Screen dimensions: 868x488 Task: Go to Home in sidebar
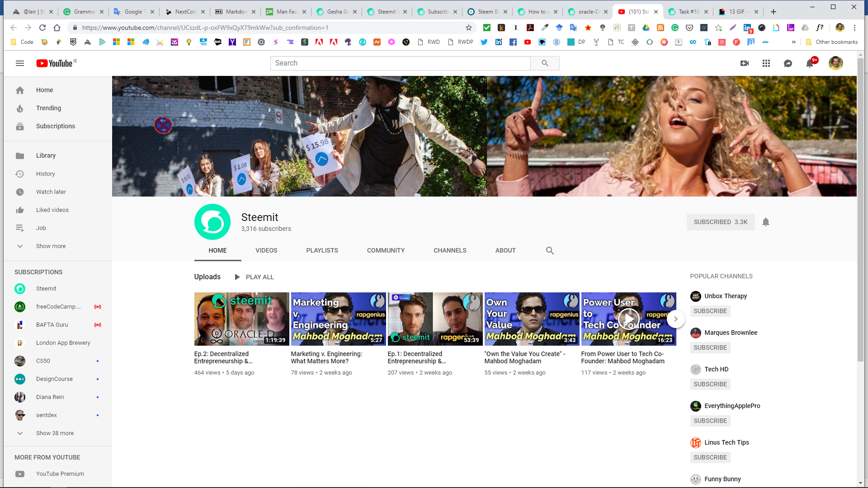pos(58,90)
